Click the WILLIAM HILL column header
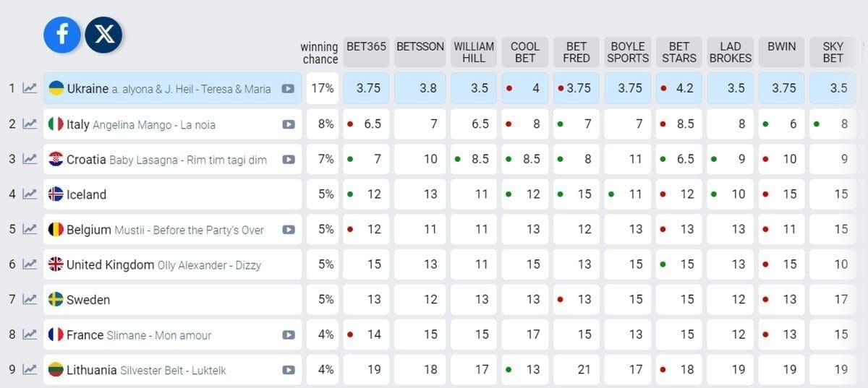This screenshot has height=388, width=868. (474, 52)
